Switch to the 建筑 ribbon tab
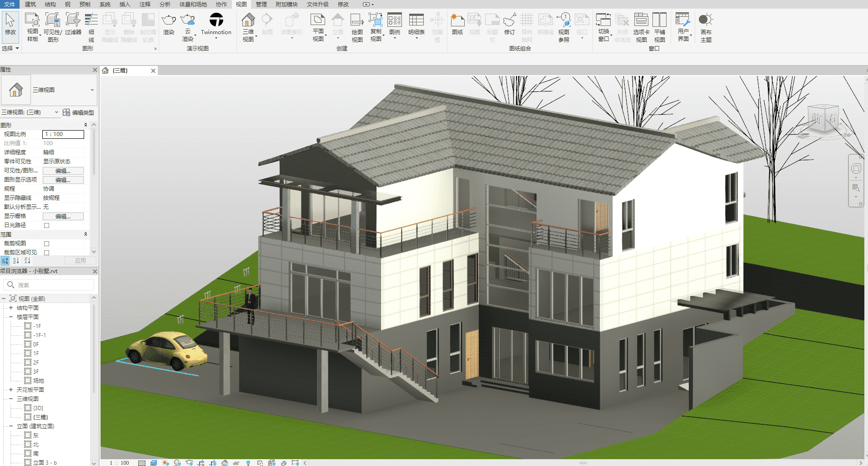This screenshot has height=466, width=868. click(x=30, y=4)
